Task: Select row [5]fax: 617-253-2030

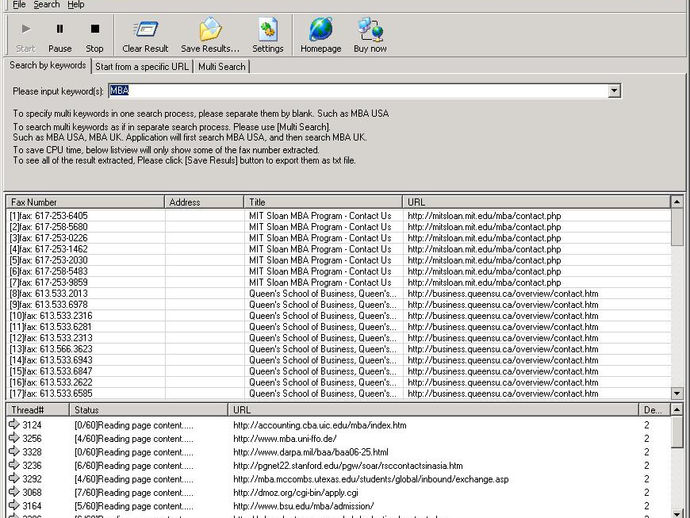Action: tap(339, 260)
